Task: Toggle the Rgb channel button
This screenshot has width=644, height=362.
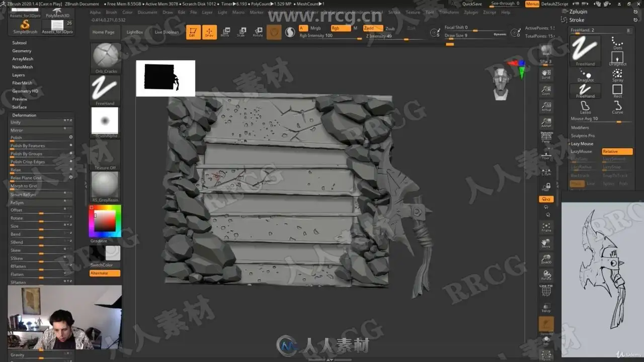Action: click(x=340, y=28)
